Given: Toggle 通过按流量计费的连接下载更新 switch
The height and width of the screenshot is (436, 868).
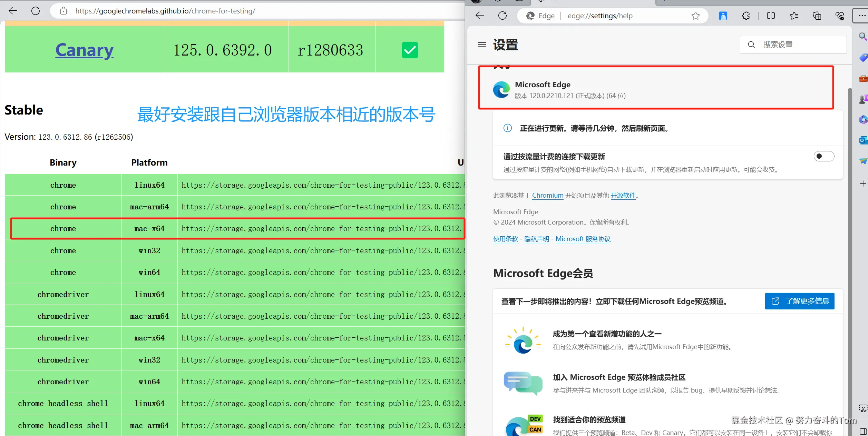Looking at the screenshot, I should click(824, 156).
